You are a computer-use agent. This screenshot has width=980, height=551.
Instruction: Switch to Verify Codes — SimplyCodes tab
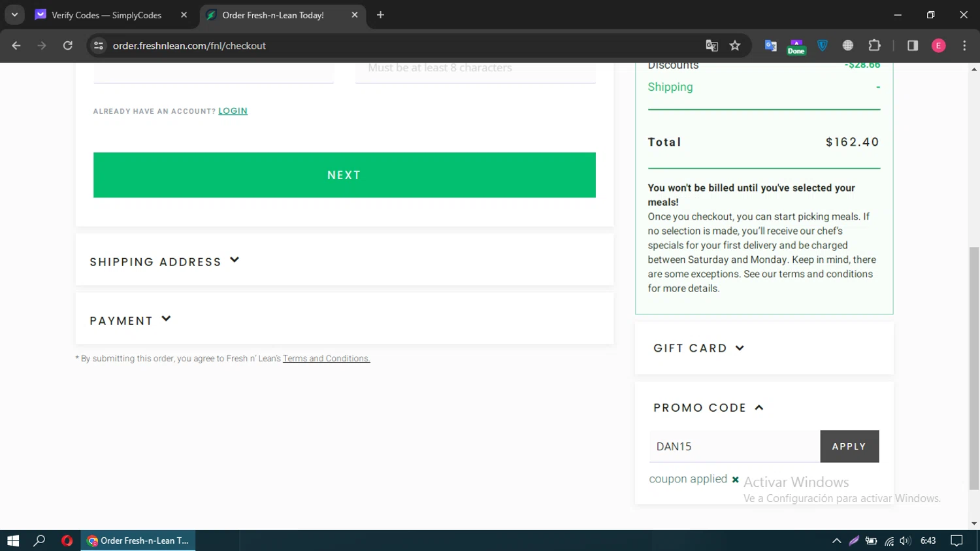coord(106,15)
